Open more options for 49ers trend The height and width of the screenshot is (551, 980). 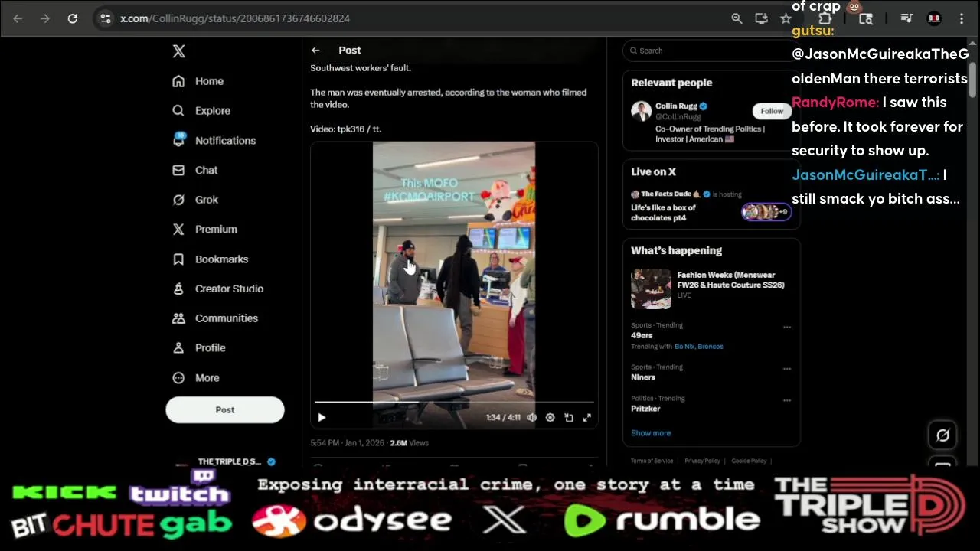786,328
